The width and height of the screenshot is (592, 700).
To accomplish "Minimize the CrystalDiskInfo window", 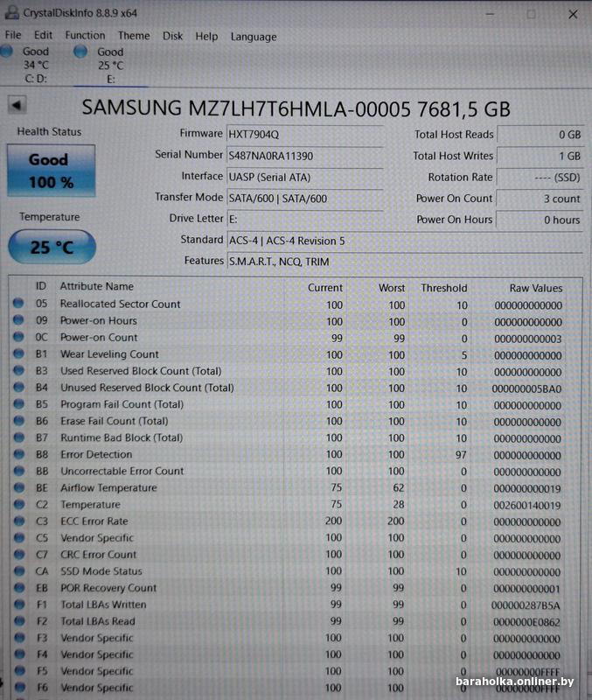I will coord(490,14).
